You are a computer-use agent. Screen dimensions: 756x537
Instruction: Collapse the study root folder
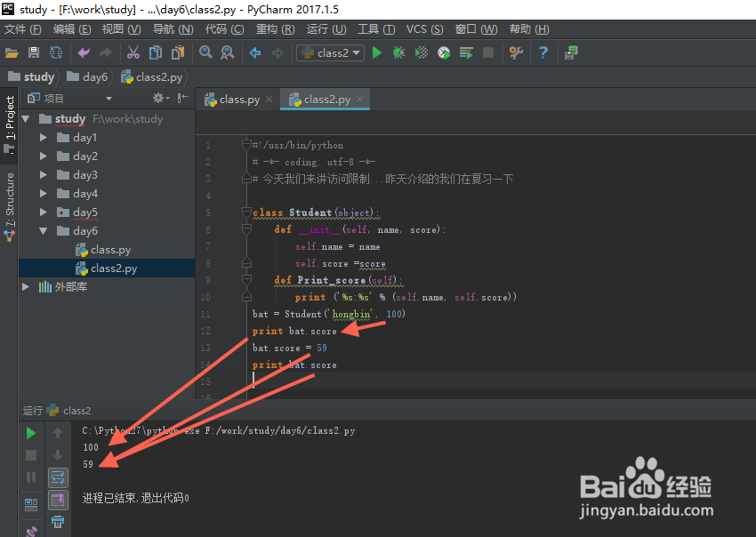pos(26,118)
